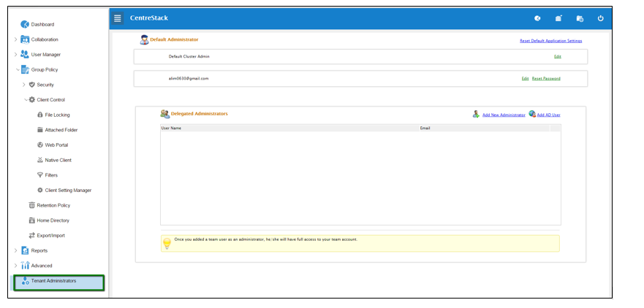Expand the Advanced tree node
This screenshot has width=644, height=308.
coord(15,266)
